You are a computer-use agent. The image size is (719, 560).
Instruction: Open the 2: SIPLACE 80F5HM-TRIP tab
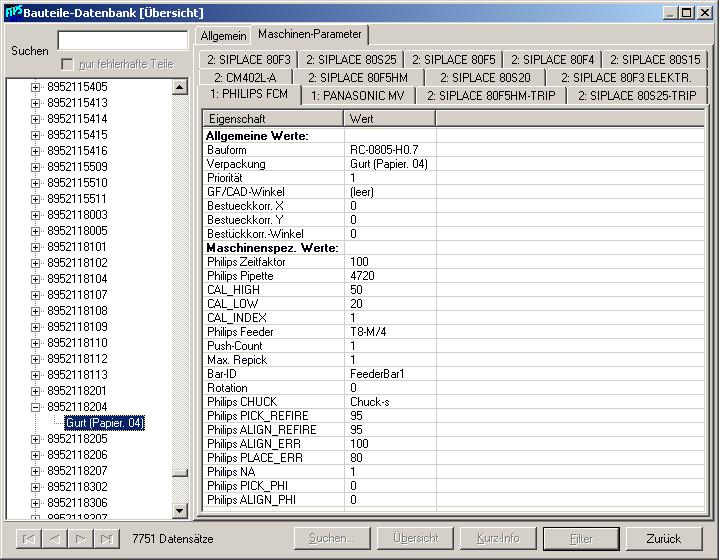point(491,96)
